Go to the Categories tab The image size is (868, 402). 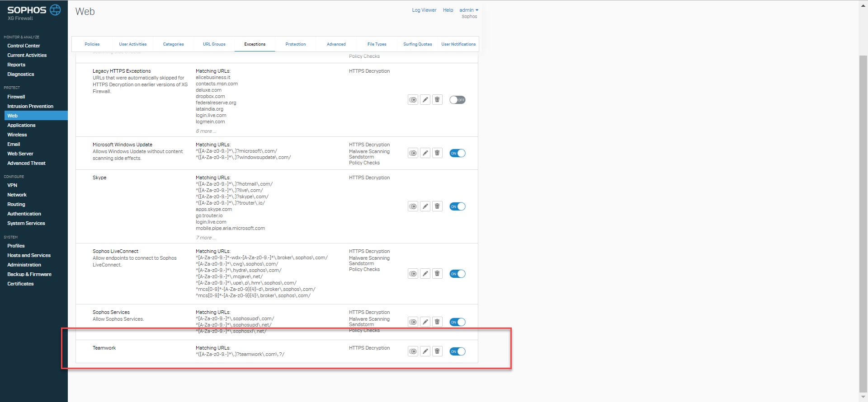click(174, 44)
